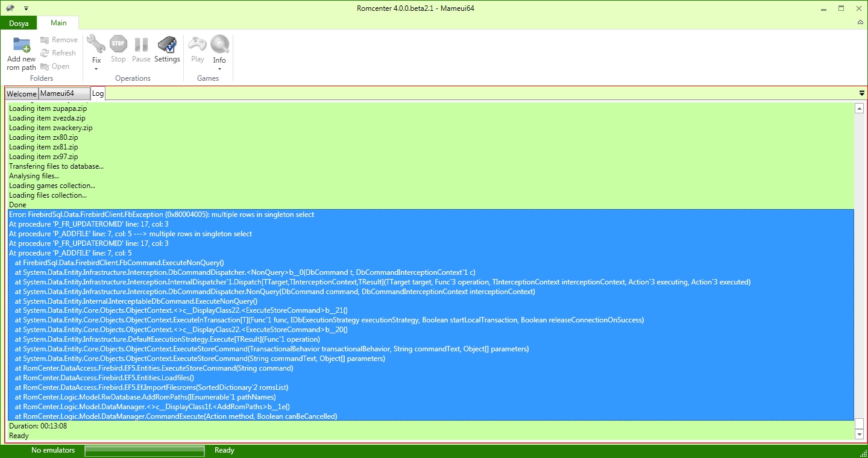Click the Play gamepad icon
Screen dimensions: 868x458
pyautogui.click(x=197, y=45)
